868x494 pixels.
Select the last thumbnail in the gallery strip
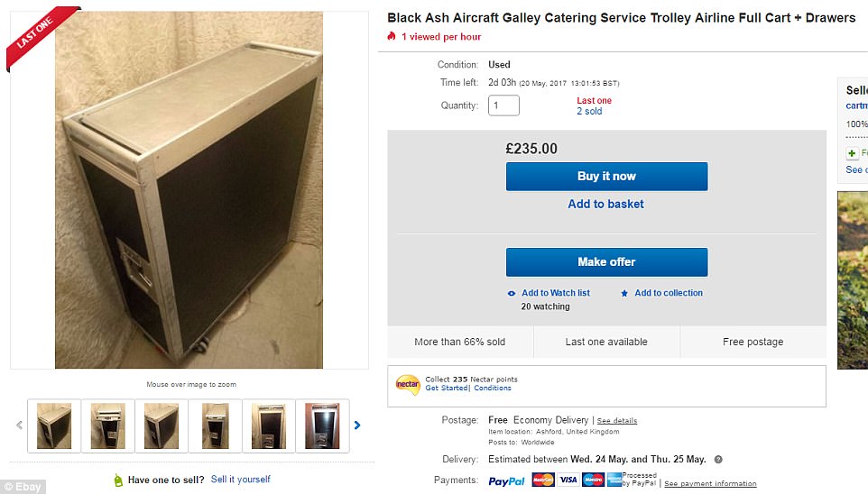(x=322, y=425)
